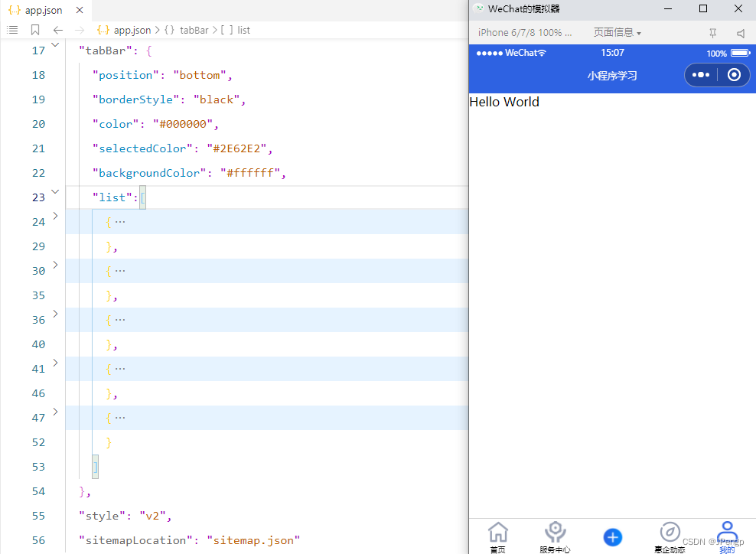Image resolution: width=756 pixels, height=554 pixels.
Task: Click line number 21 in the gutter
Action: pyautogui.click(x=38, y=148)
